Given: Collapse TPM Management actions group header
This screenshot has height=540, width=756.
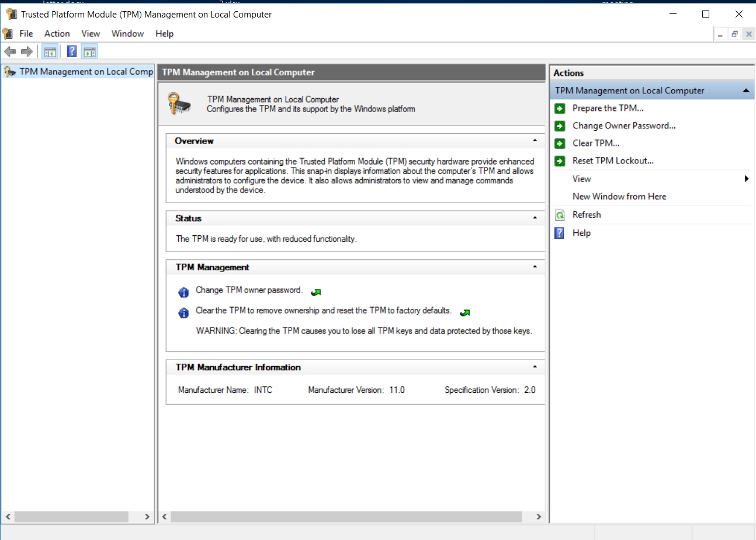Looking at the screenshot, I should [x=745, y=90].
